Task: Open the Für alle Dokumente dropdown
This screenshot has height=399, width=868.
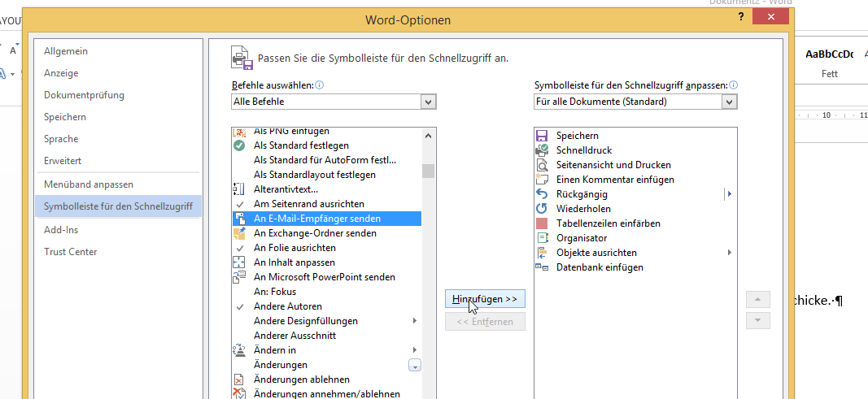Action: click(730, 102)
